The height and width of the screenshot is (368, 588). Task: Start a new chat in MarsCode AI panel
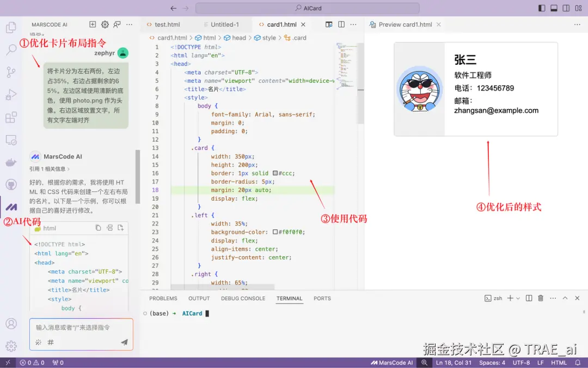pyautogui.click(x=93, y=25)
